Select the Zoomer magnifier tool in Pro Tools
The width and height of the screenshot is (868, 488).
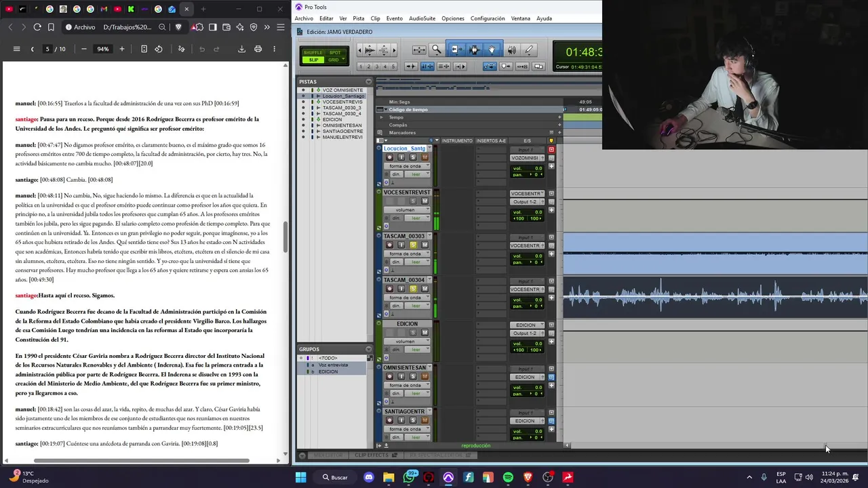tap(437, 49)
